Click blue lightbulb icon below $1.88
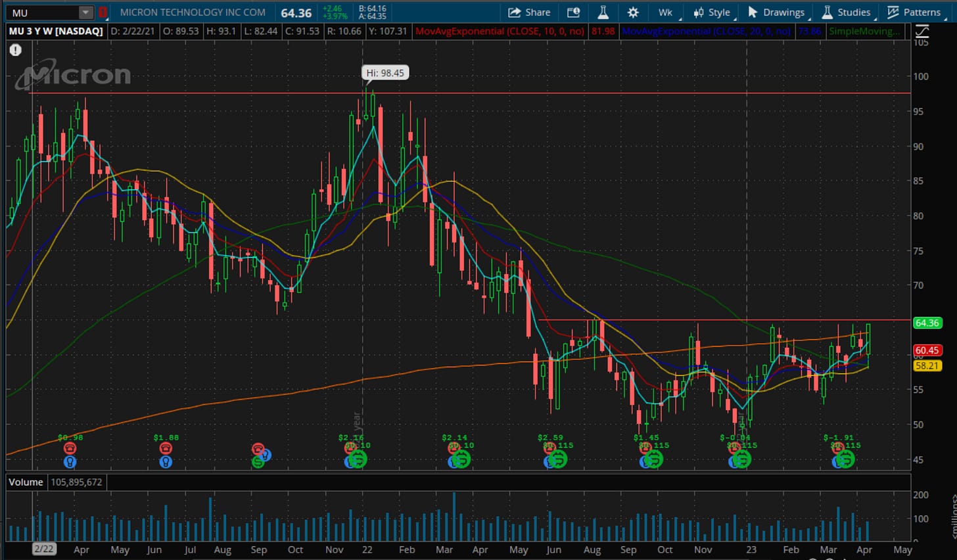Screen dimensions: 957x560 click(166, 462)
